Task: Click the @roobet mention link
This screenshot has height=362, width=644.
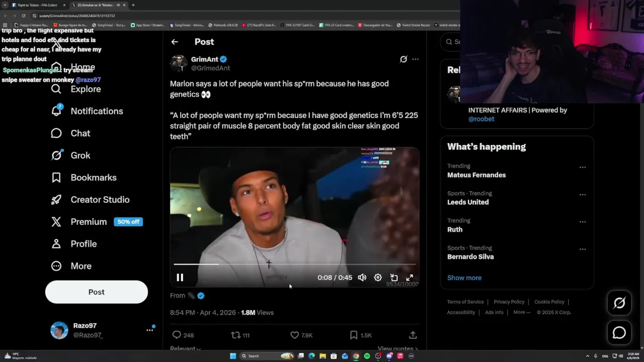Action: click(481, 119)
